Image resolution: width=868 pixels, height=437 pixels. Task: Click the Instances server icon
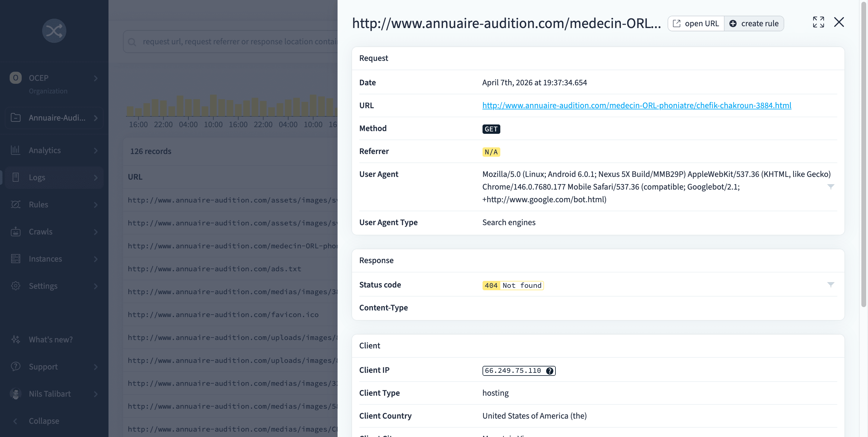pyautogui.click(x=15, y=258)
